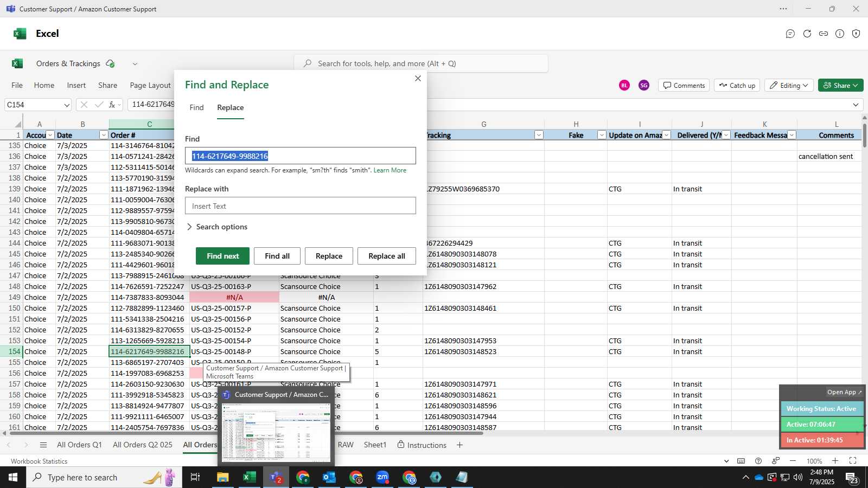
Task: Open the Name Box dropdown arrow
Action: [x=66, y=105]
